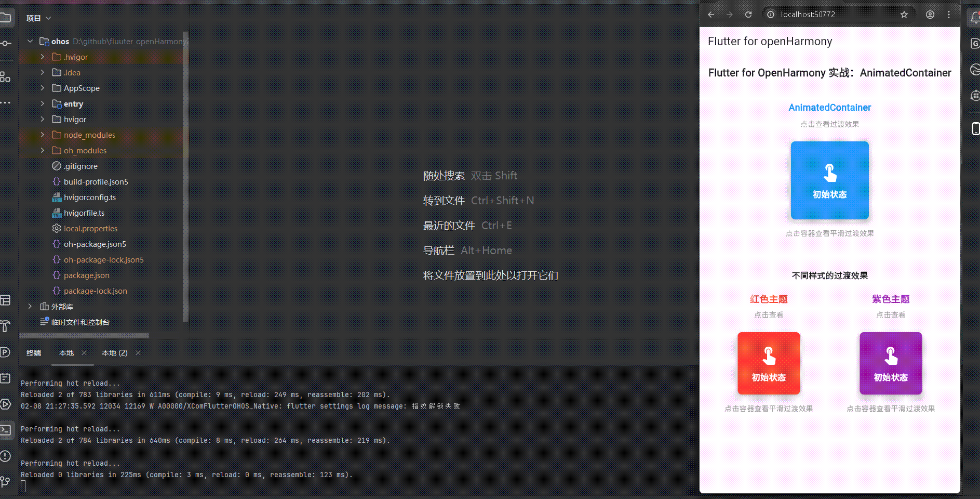Click the browser back arrow

(x=711, y=15)
